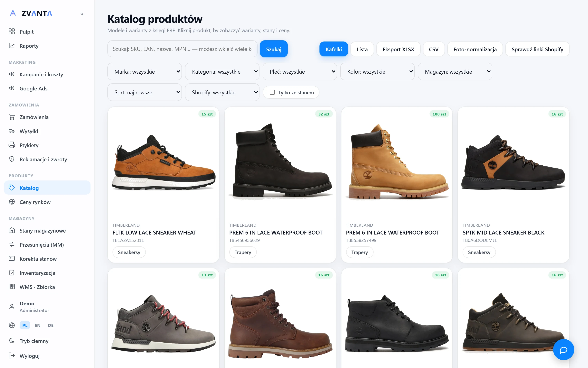This screenshot has width=588, height=368.
Task: Click the Korekta stanów icon
Action: pos(12,258)
